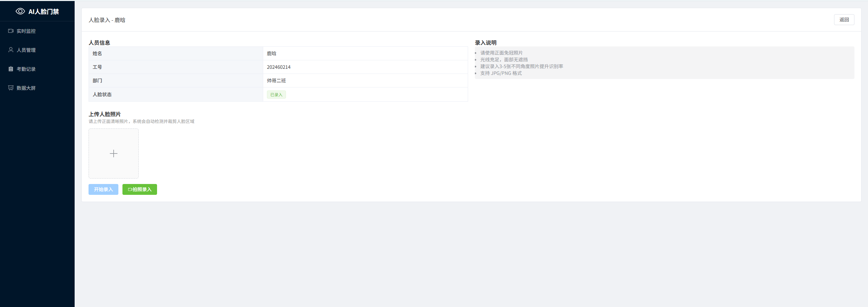Viewport: 868px width, 307px height.
Task: Click the tip 光线充足，面部无遮挡
Action: pyautogui.click(x=504, y=60)
